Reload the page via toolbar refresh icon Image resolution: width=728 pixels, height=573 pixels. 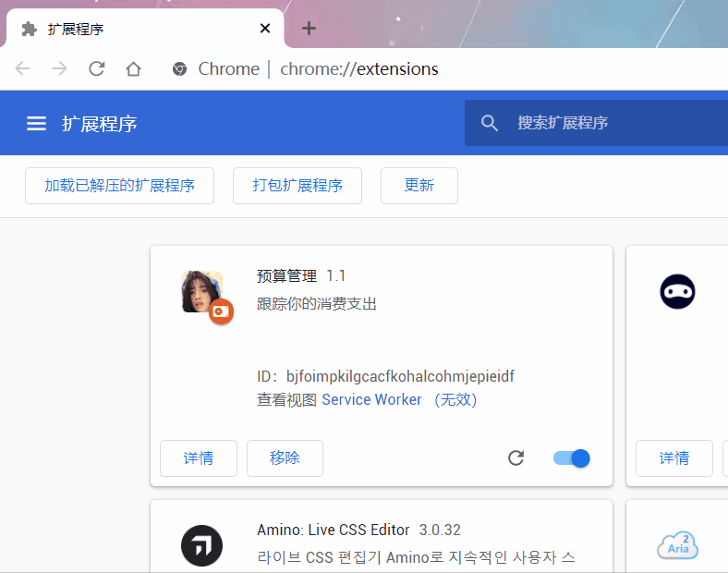[x=97, y=68]
